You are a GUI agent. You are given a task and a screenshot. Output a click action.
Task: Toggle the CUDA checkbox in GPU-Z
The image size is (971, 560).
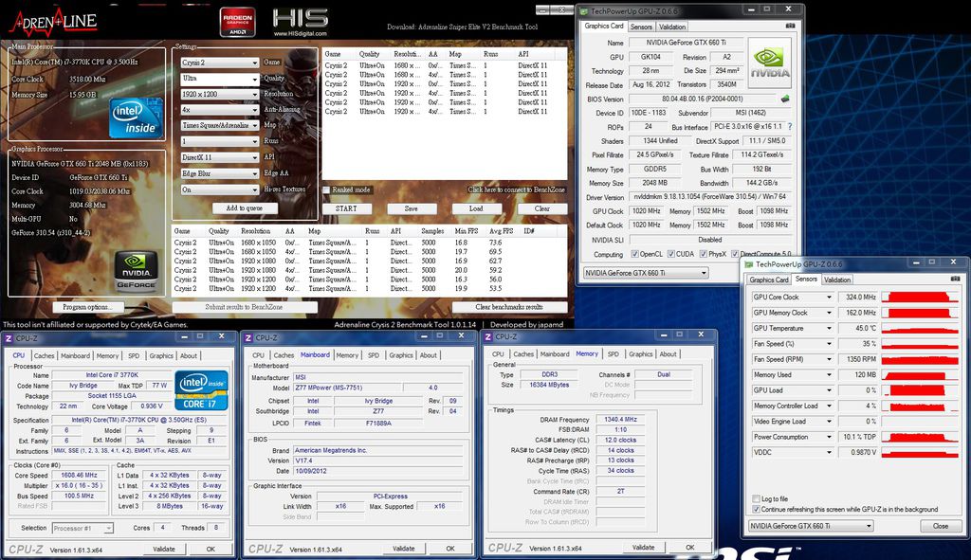click(670, 254)
